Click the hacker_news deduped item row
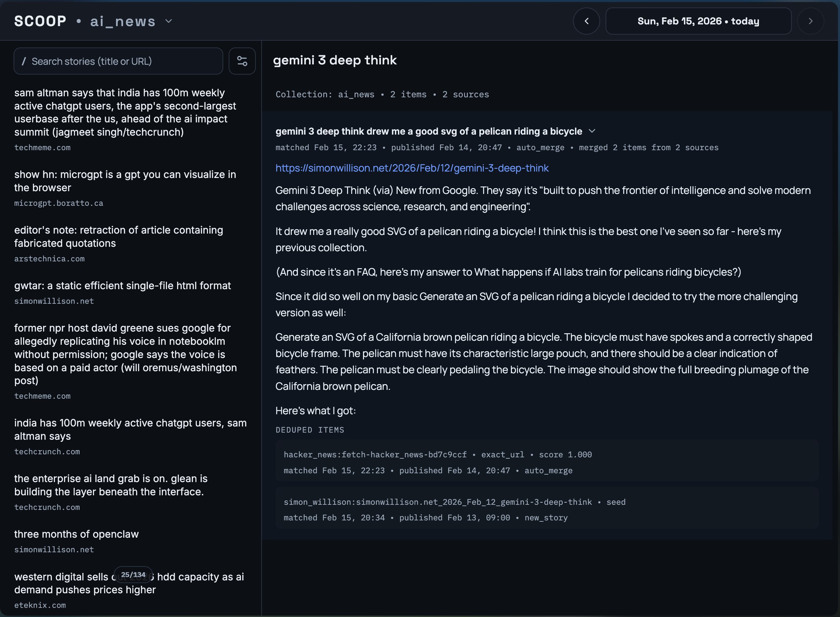This screenshot has height=617, width=840. tap(547, 462)
